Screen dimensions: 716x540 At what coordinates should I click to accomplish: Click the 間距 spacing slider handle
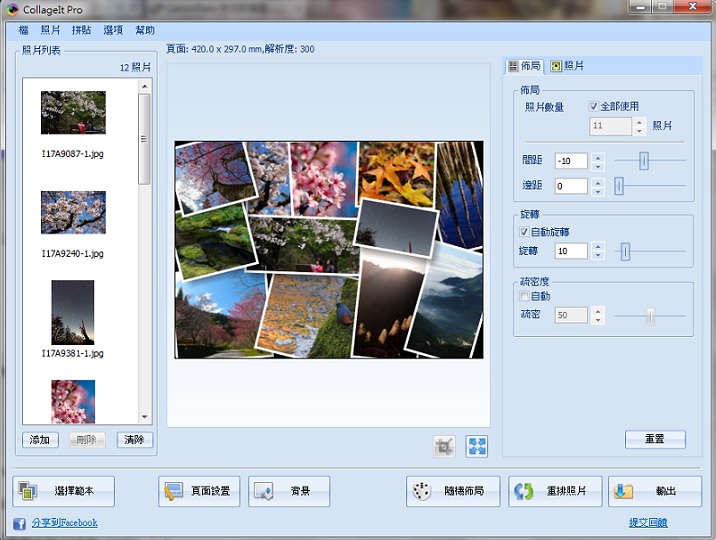(x=644, y=161)
